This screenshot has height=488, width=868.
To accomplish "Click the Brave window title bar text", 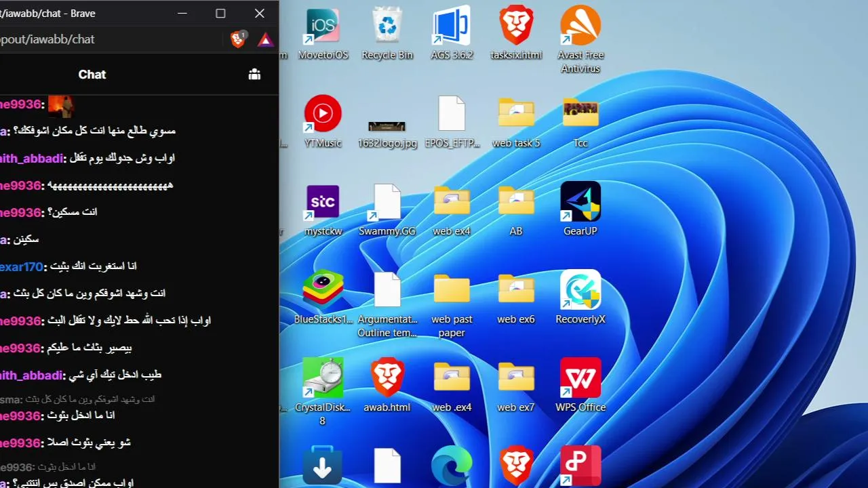I will point(47,14).
